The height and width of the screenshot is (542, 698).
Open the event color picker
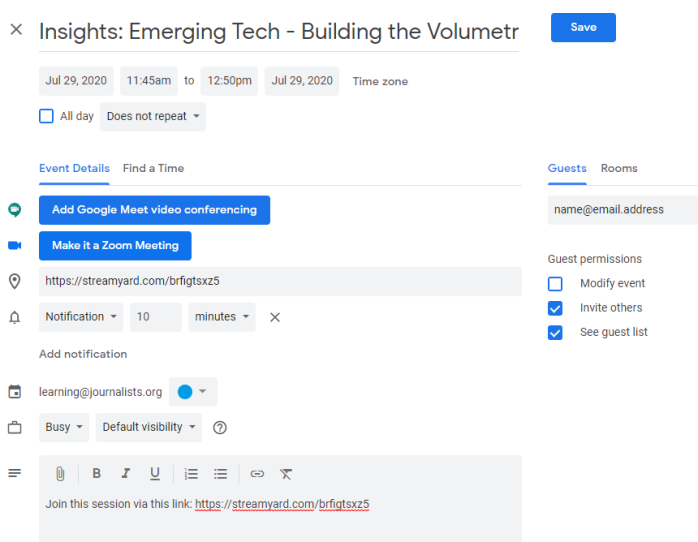coord(193,392)
